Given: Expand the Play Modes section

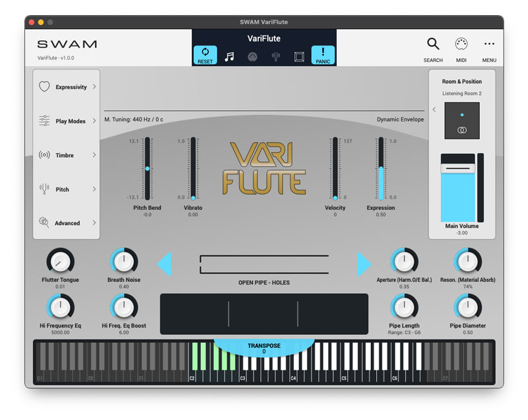Looking at the screenshot, I should click(x=66, y=122).
